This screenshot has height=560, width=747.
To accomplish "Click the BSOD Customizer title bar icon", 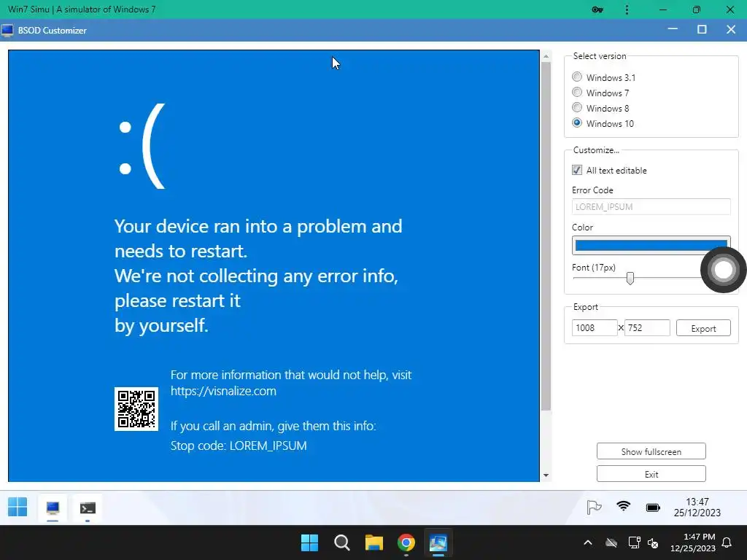I will pos(7,31).
